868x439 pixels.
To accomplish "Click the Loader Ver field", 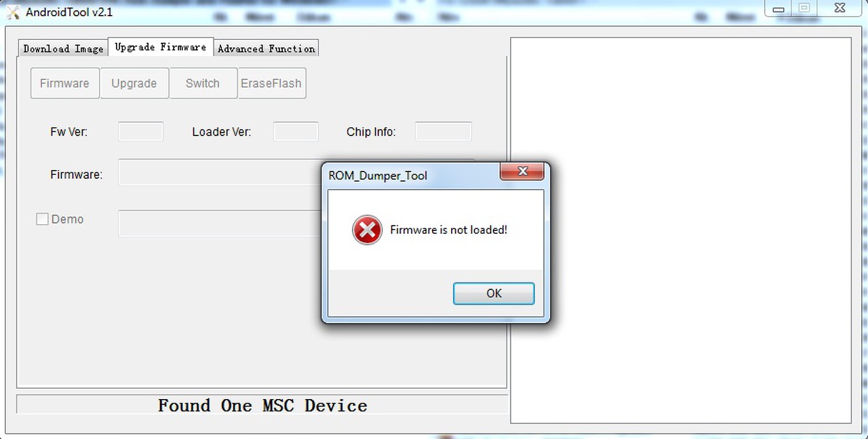I will pos(296,131).
